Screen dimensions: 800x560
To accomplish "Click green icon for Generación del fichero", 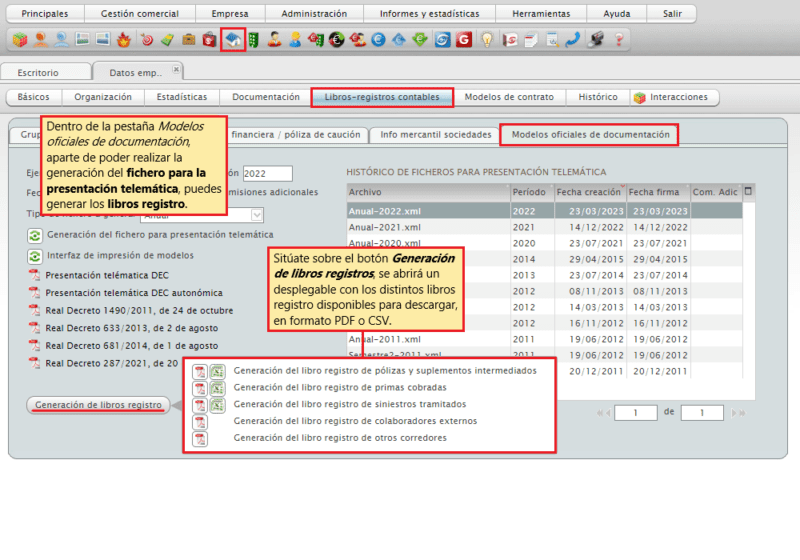I will pyautogui.click(x=34, y=235).
